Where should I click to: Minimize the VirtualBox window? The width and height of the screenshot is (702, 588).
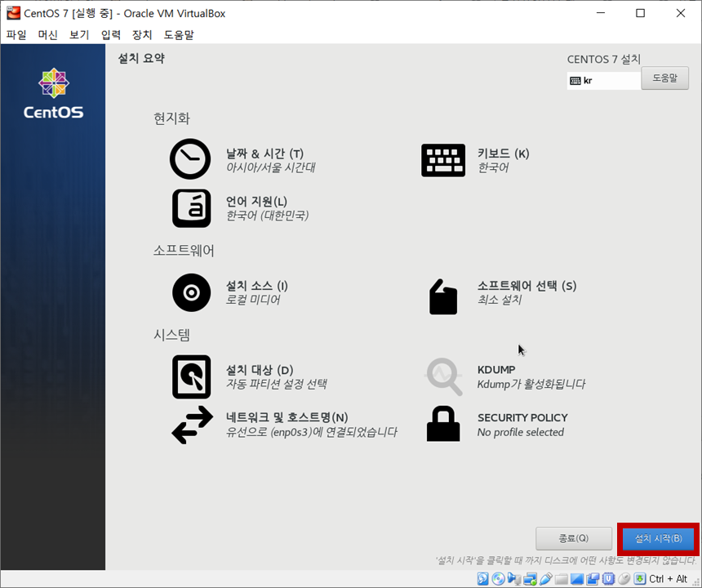[601, 13]
